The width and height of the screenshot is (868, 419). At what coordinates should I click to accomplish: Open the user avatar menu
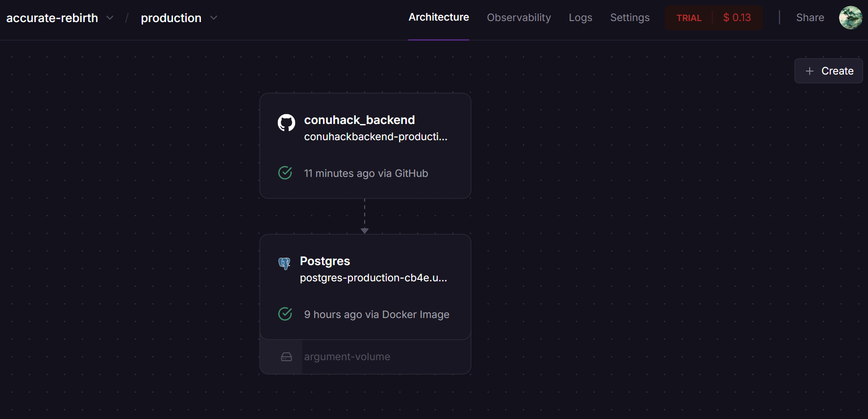tap(850, 18)
